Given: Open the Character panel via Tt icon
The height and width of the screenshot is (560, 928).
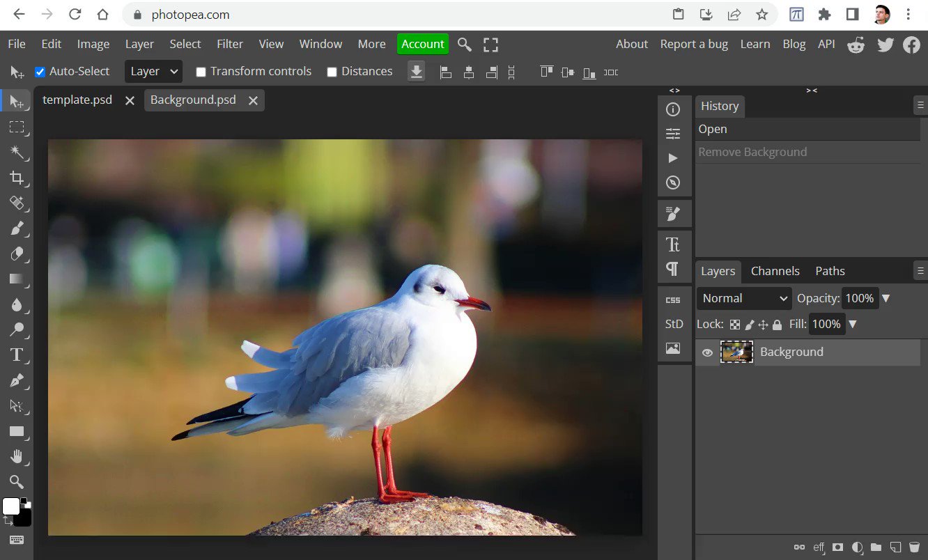Looking at the screenshot, I should (x=673, y=244).
